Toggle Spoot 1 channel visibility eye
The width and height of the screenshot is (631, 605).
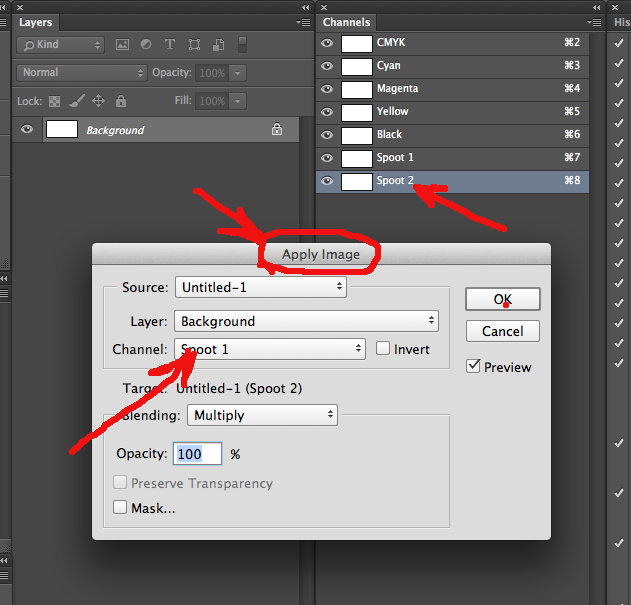pyautogui.click(x=327, y=158)
